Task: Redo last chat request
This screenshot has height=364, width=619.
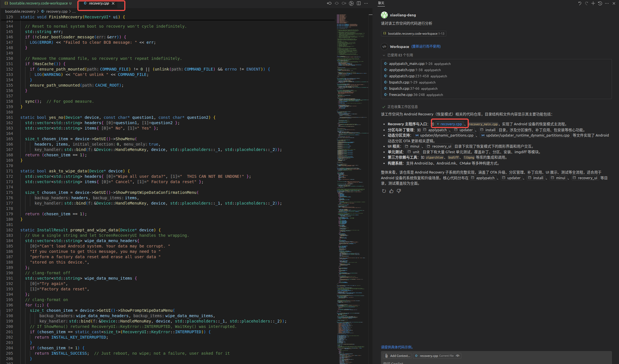Action: 587,3
